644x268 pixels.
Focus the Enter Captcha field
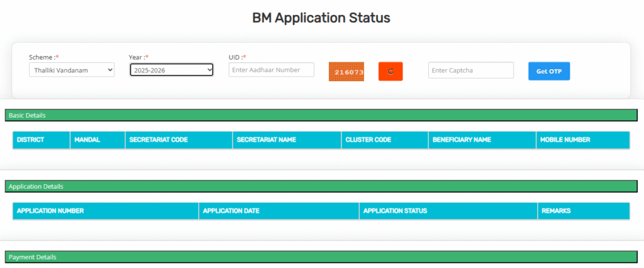(x=471, y=70)
